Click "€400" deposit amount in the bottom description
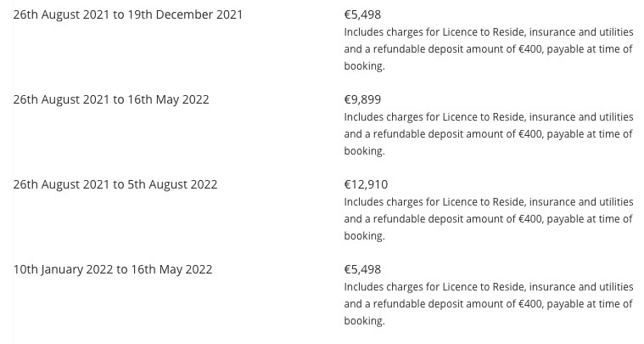Viewport: 644px width, 344px height. [529, 304]
